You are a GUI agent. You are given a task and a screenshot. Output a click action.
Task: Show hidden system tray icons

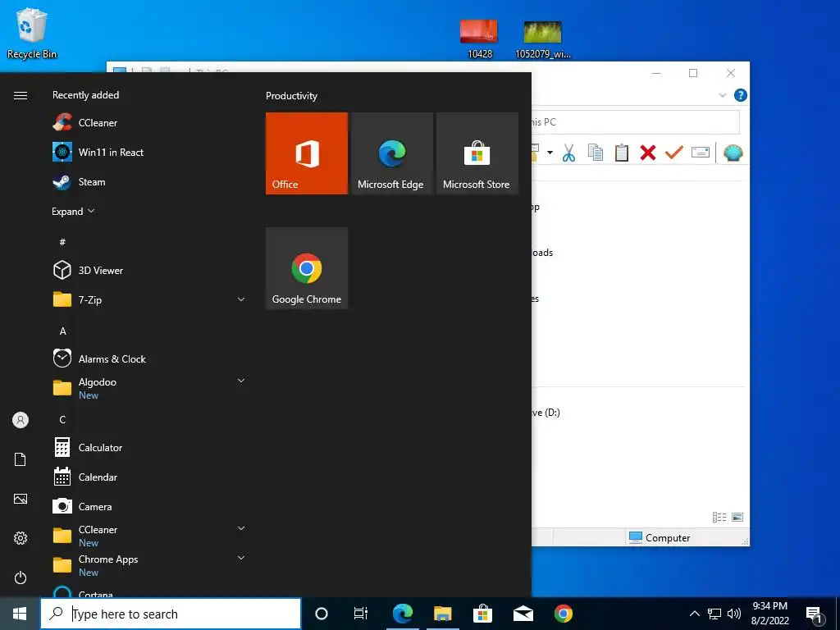pyautogui.click(x=694, y=614)
